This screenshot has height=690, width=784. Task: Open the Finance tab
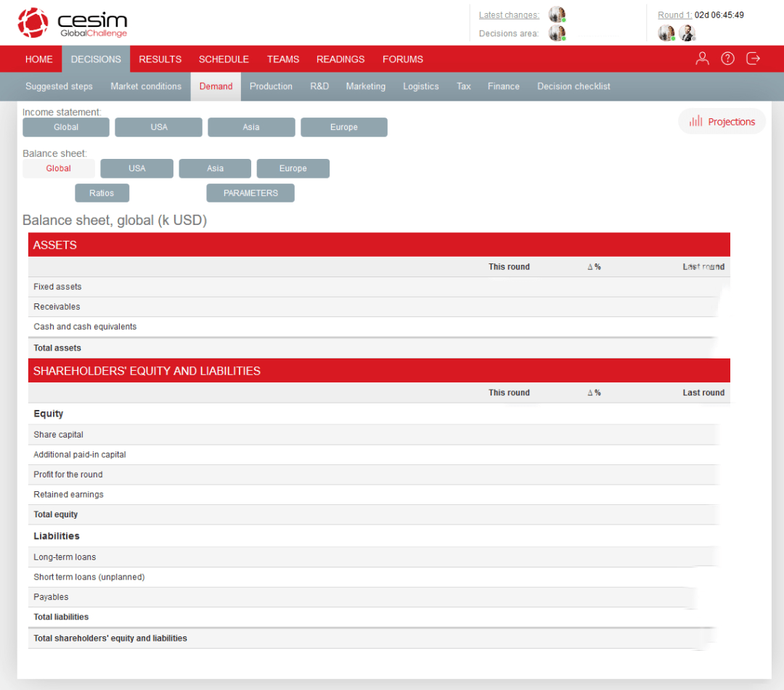pos(503,86)
